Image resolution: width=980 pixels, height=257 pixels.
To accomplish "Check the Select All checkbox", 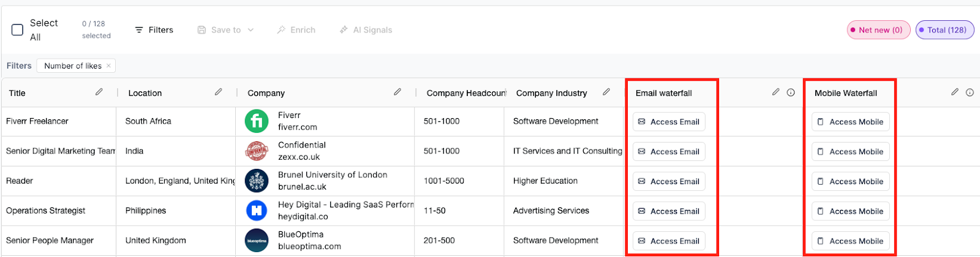I will coord(18,30).
